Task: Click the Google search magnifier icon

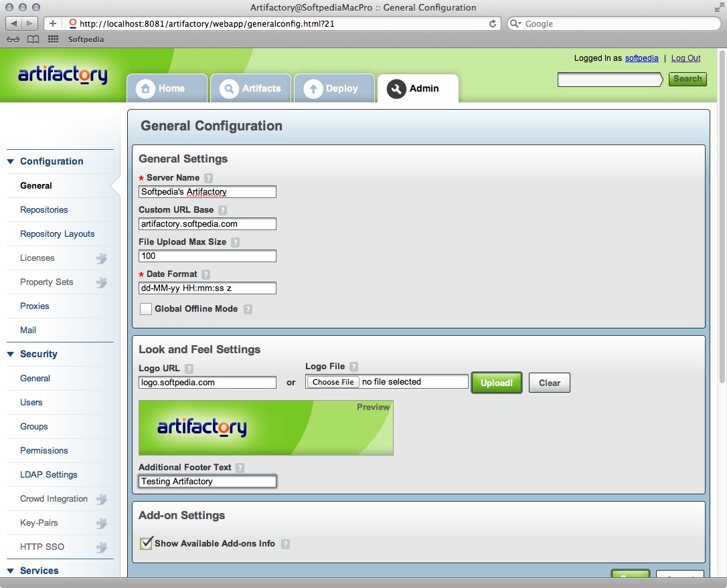Action: point(515,23)
